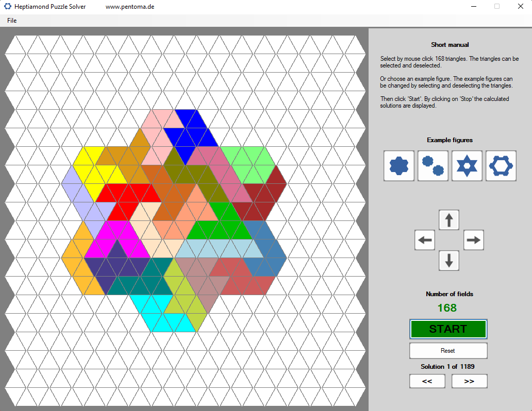
Task: Select the hexagon ring example figure
Action: click(x=501, y=166)
